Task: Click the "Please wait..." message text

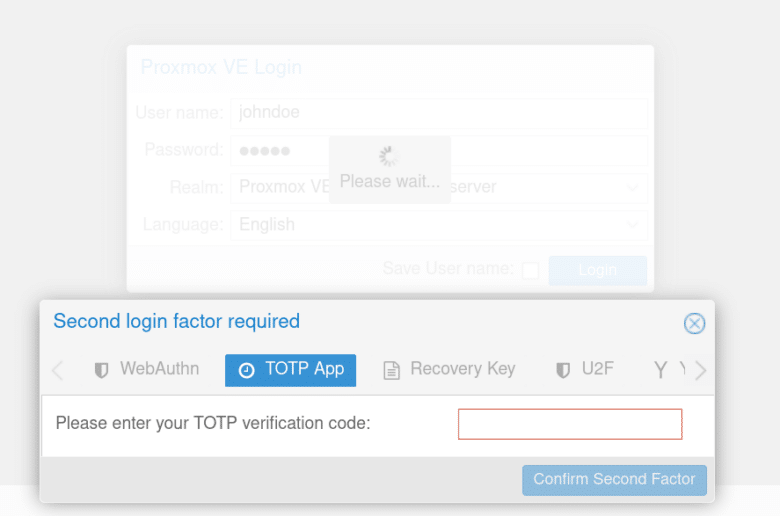Action: pyautogui.click(x=389, y=182)
